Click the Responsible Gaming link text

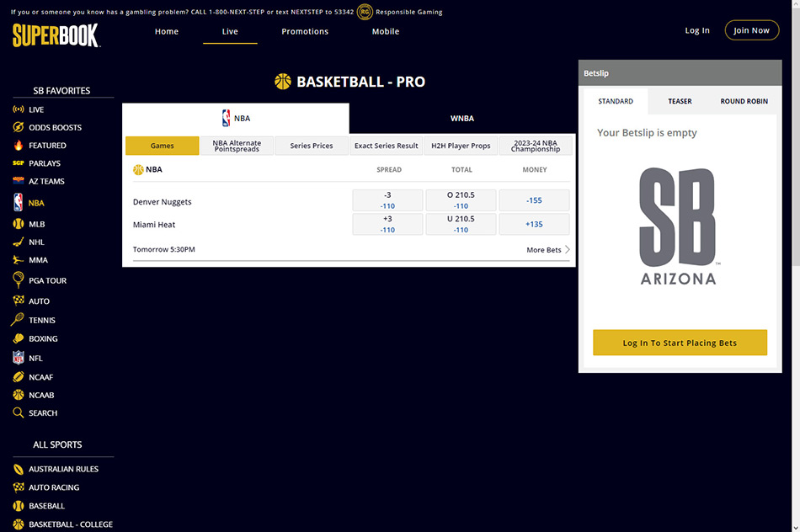point(409,12)
